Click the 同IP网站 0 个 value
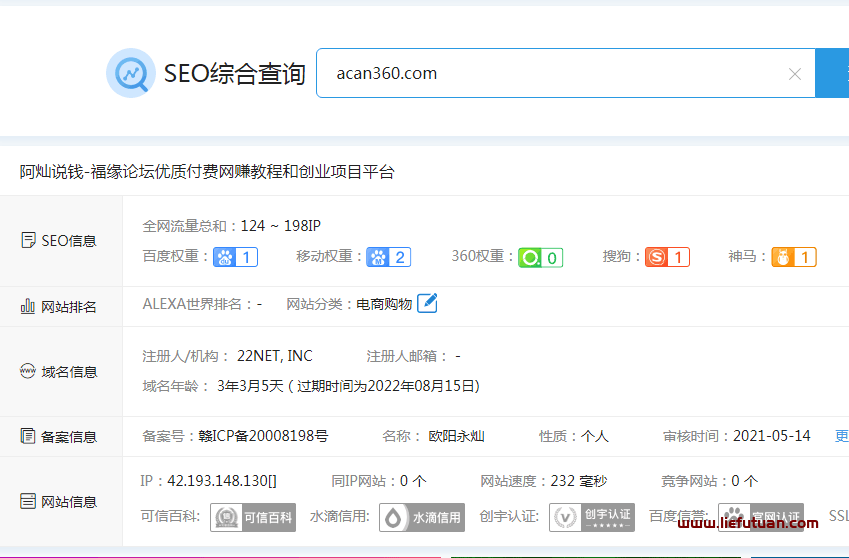The height and width of the screenshot is (558, 849). click(x=413, y=481)
